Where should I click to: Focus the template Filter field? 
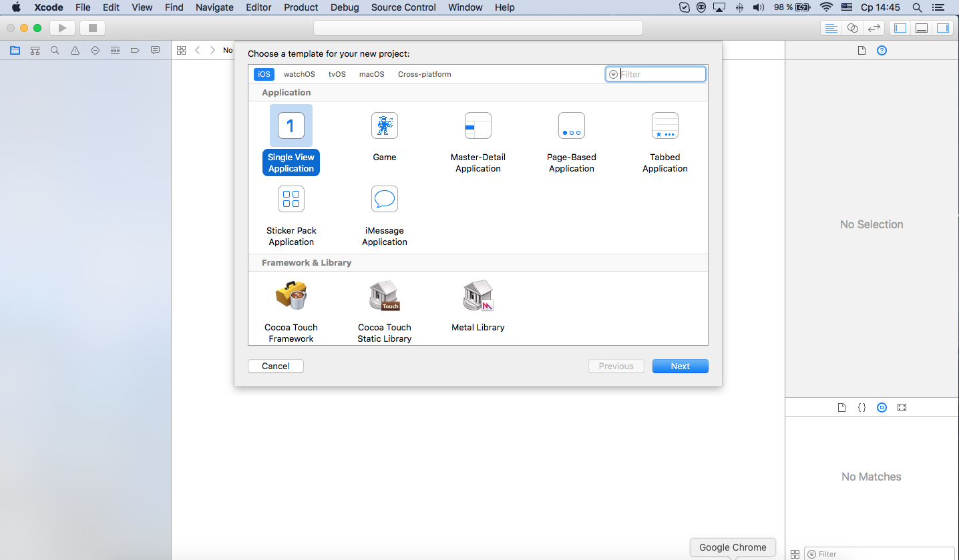click(x=656, y=74)
